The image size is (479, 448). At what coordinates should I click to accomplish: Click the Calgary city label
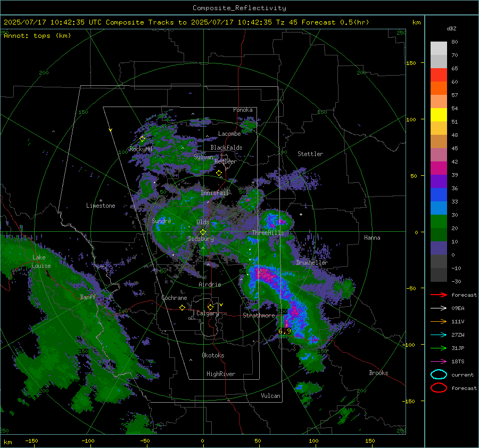tap(208, 313)
